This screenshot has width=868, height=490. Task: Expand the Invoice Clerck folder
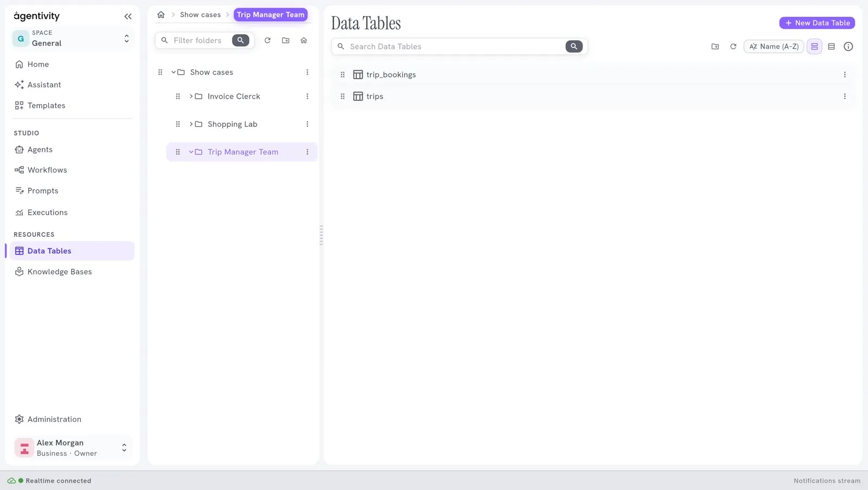[191, 96]
